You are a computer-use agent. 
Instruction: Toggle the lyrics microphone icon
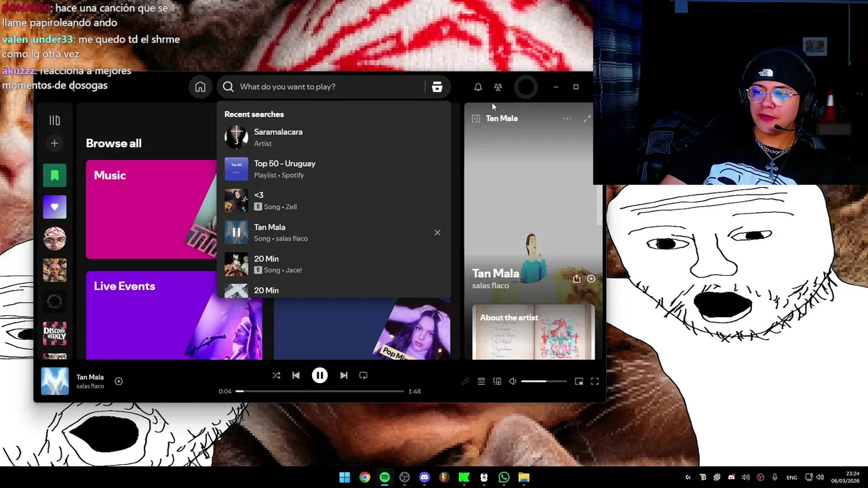click(x=465, y=382)
